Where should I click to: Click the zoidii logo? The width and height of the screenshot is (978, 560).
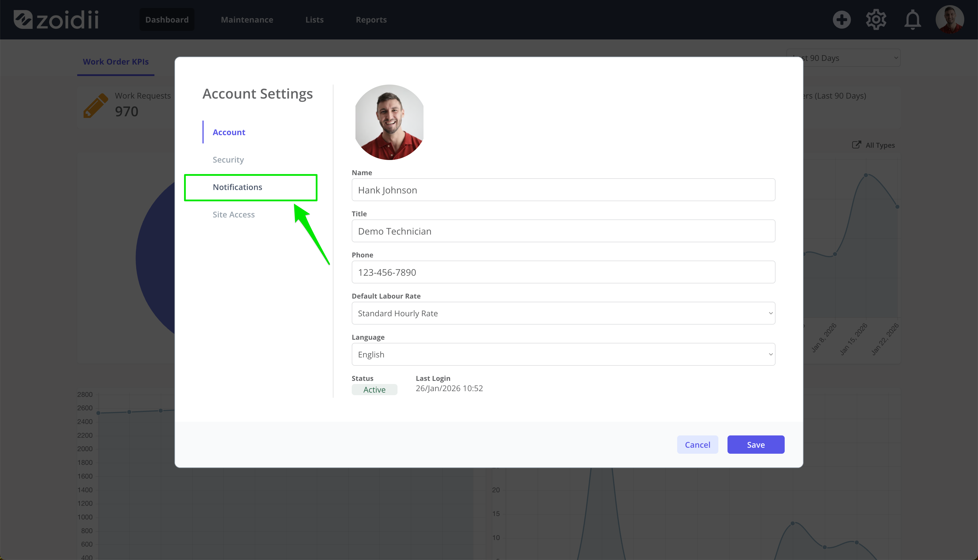56,20
